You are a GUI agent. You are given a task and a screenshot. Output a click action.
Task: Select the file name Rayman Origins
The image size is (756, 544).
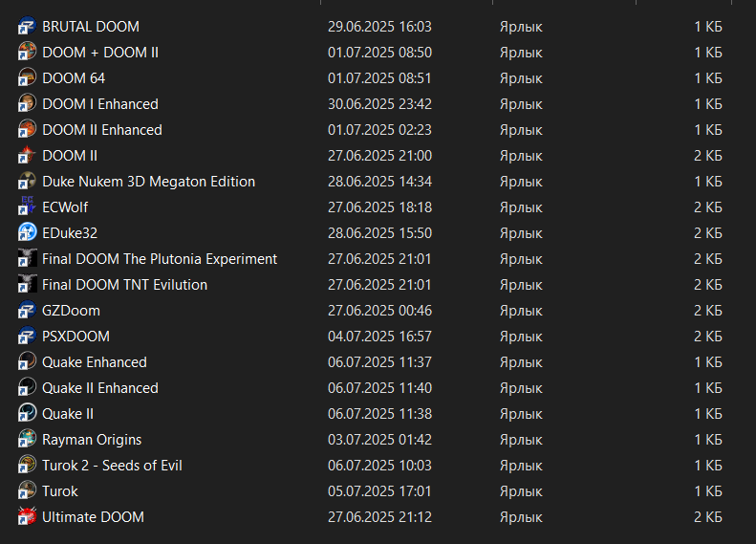click(92, 440)
